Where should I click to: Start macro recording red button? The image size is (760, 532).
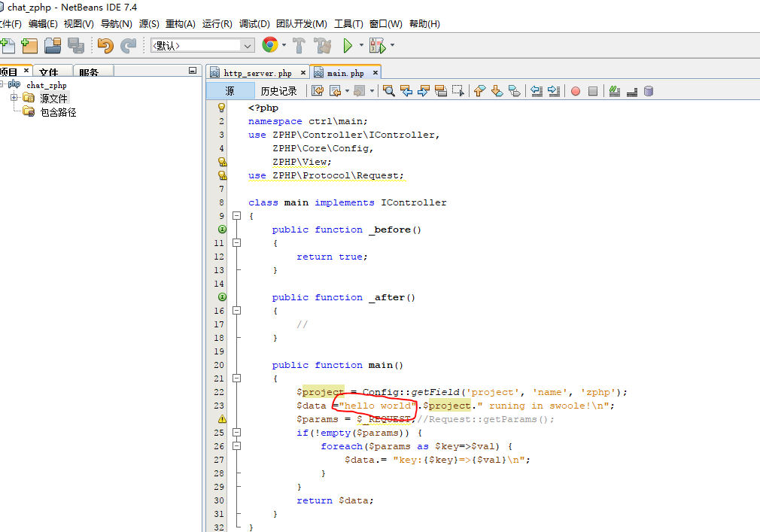click(x=576, y=91)
